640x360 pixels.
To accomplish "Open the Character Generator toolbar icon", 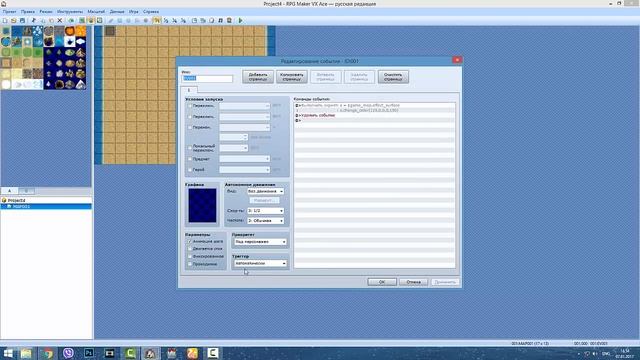I will [229, 20].
